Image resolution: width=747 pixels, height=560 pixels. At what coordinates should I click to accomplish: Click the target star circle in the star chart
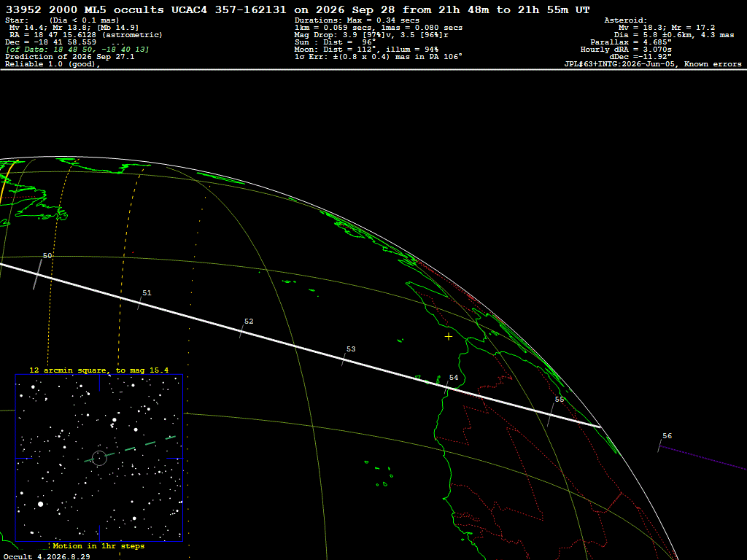click(99, 458)
